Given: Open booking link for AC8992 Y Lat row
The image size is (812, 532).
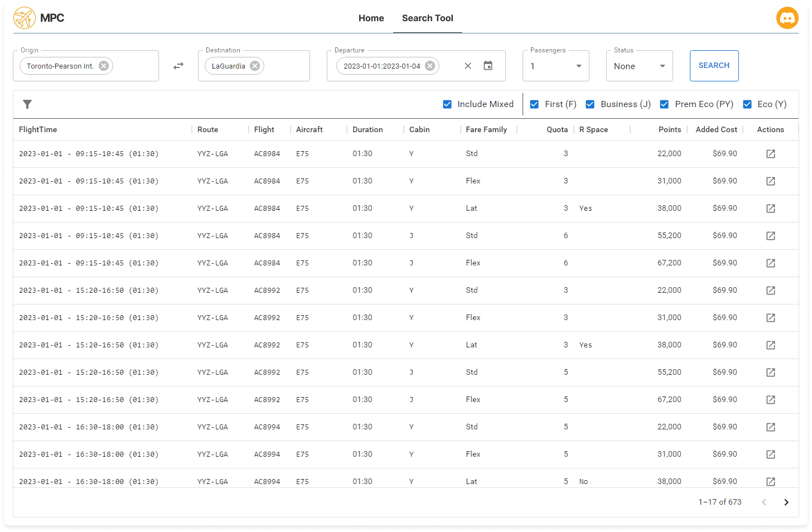Looking at the screenshot, I should click(771, 345).
